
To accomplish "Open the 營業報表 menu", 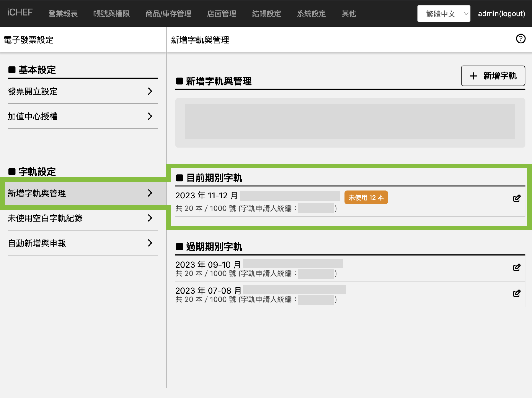I will click(x=63, y=14).
